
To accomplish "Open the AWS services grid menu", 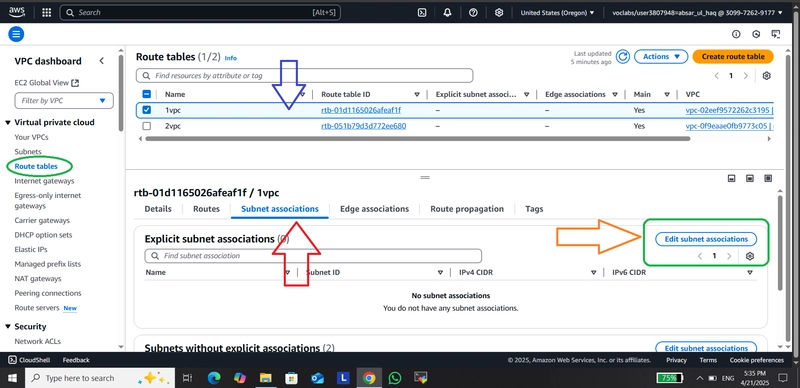I will coord(46,13).
